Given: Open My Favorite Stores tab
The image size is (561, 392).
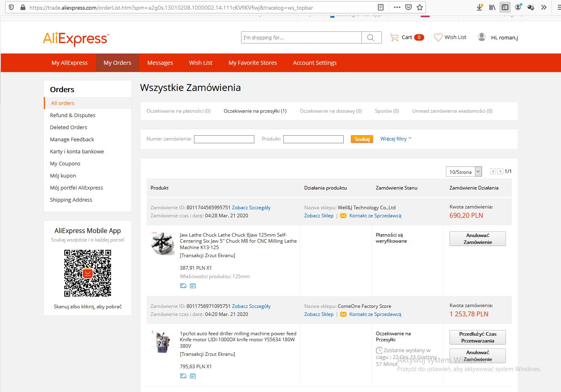Looking at the screenshot, I should (x=253, y=63).
